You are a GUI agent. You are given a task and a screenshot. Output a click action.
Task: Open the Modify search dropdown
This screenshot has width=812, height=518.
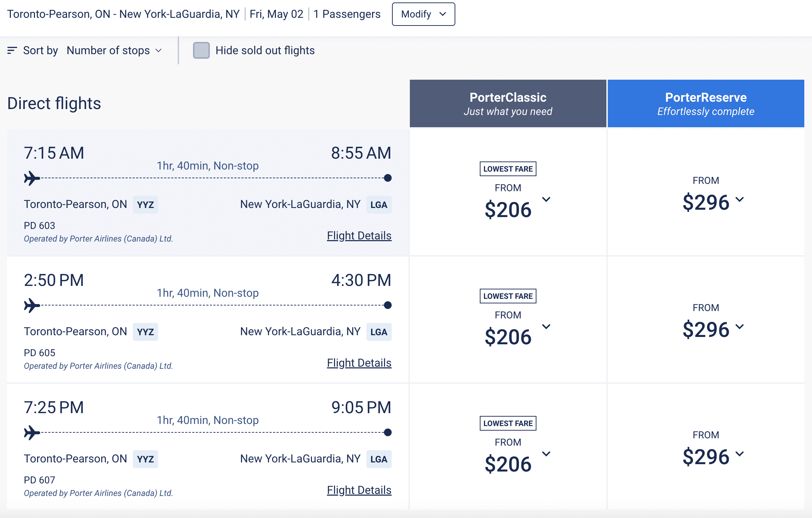point(423,14)
